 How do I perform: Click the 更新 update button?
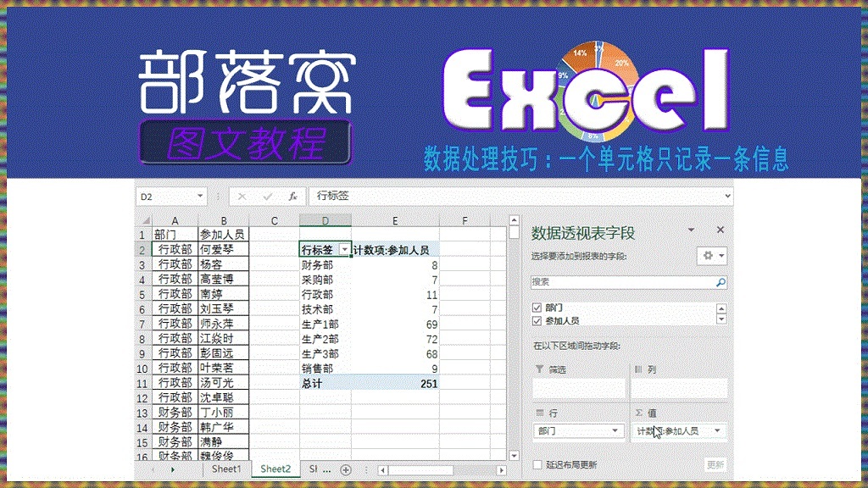tap(715, 465)
